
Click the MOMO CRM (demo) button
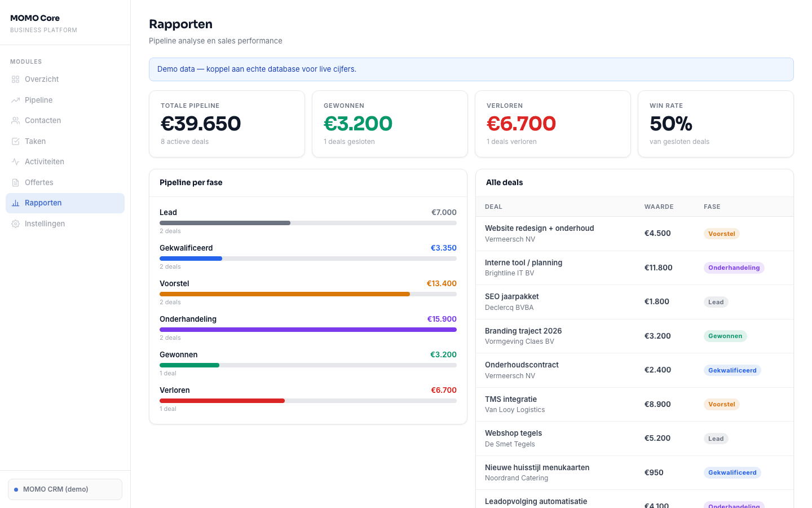pyautogui.click(x=65, y=489)
